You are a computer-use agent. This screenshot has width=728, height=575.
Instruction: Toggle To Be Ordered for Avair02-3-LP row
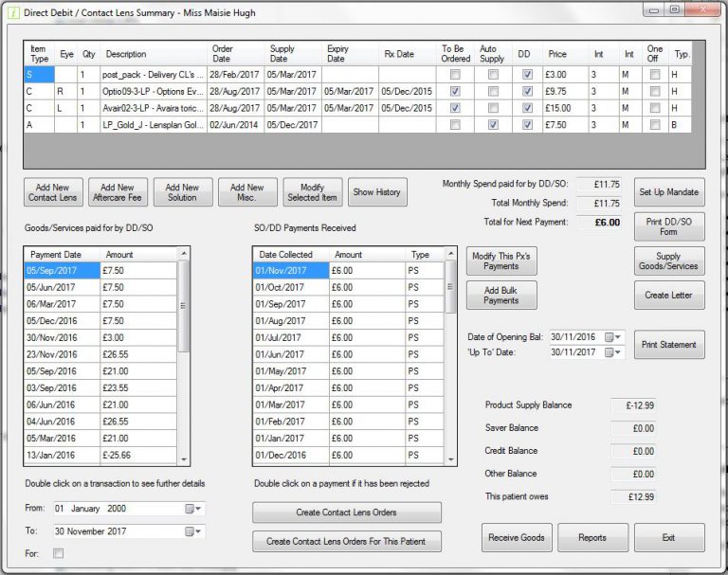point(455,108)
